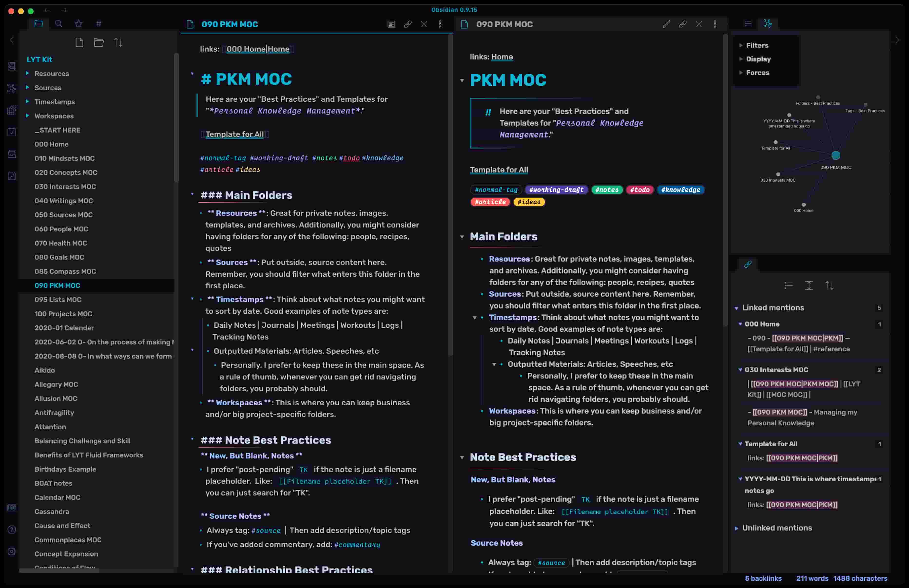This screenshot has height=588, width=909.
Task: Change file explorer sort order
Action: [x=118, y=42]
